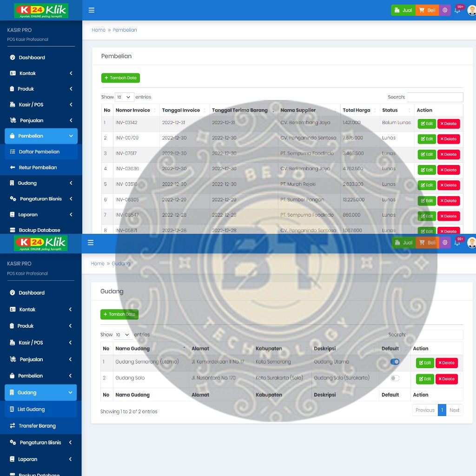This screenshot has height=476, width=476.
Task: Expand Kontak menu in upper sidebar
Action: tap(41, 73)
